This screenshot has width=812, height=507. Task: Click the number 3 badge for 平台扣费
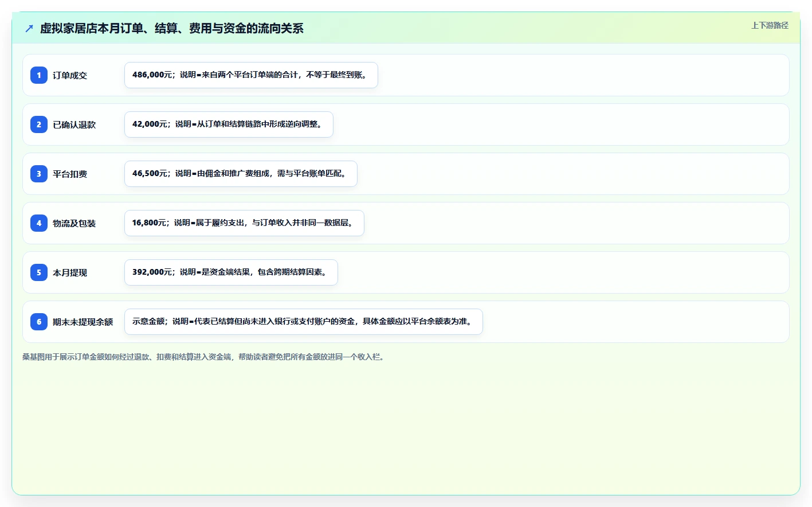pyautogui.click(x=39, y=174)
